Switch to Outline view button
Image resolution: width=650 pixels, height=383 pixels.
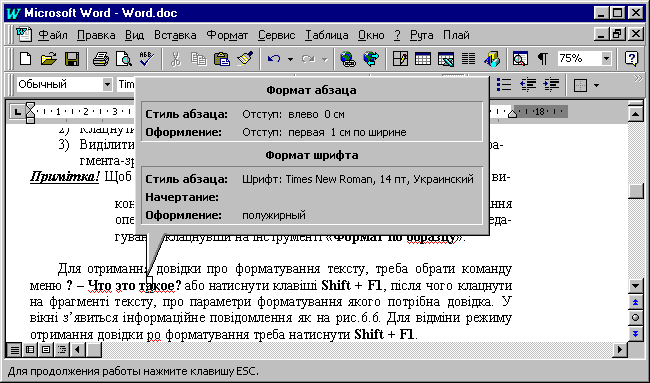(62, 350)
